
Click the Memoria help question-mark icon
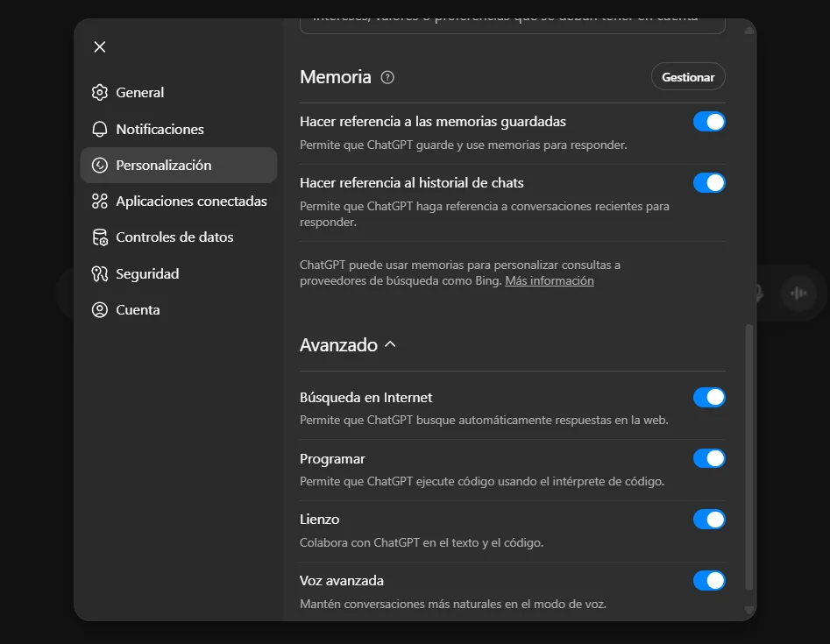[x=387, y=77]
